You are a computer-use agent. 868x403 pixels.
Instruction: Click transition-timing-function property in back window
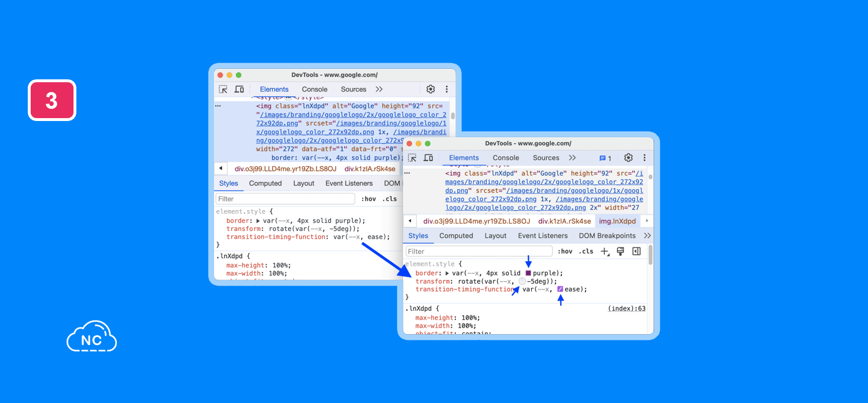click(x=275, y=237)
